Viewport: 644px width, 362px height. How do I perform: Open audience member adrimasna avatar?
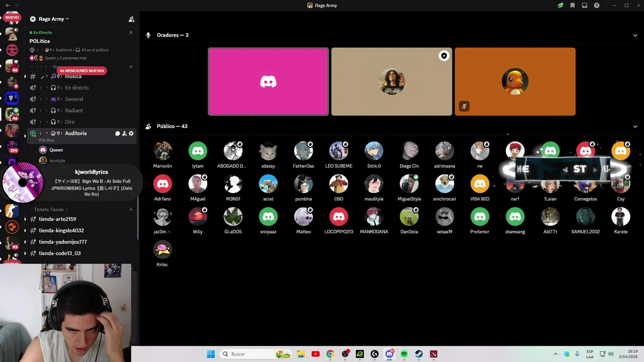[444, 151]
